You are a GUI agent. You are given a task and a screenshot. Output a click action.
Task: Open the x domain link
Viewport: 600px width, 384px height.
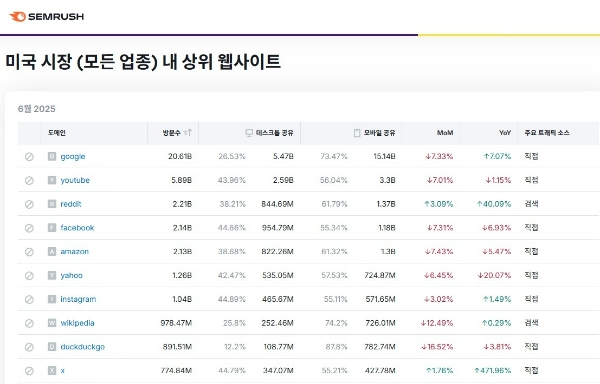(62, 370)
